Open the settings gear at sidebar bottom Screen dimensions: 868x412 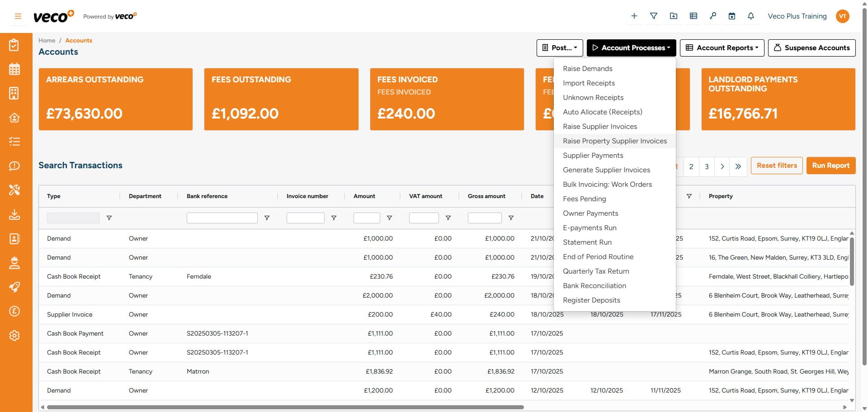point(14,336)
